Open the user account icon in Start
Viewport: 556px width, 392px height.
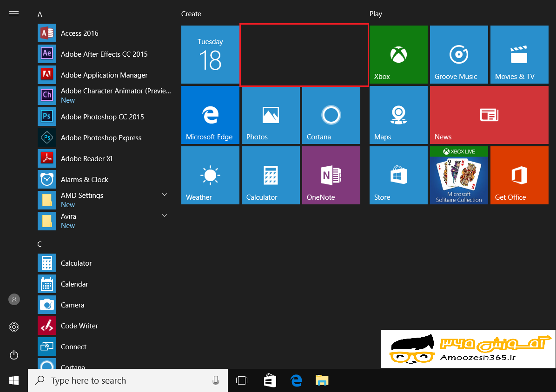pyautogui.click(x=14, y=299)
